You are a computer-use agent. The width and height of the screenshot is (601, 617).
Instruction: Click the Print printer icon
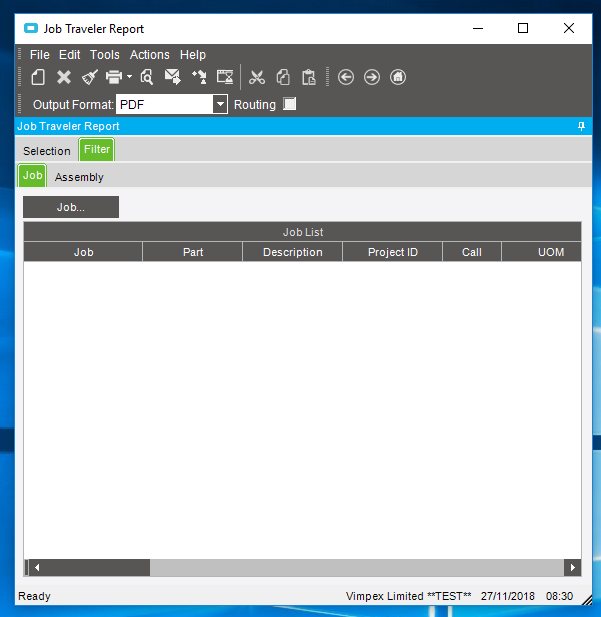[x=114, y=77]
